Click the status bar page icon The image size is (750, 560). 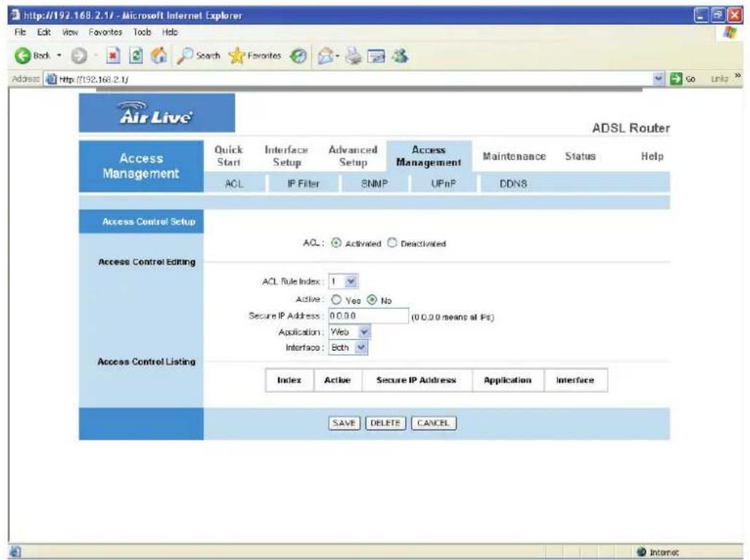click(15, 552)
